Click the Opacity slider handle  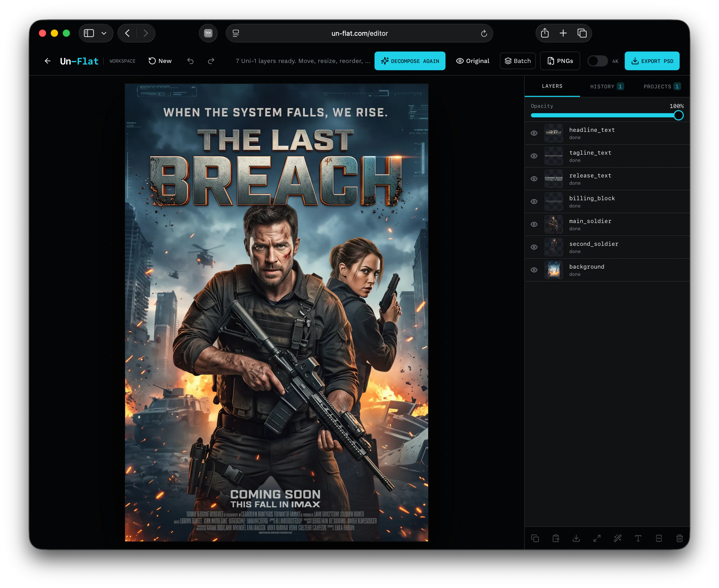[x=678, y=116]
